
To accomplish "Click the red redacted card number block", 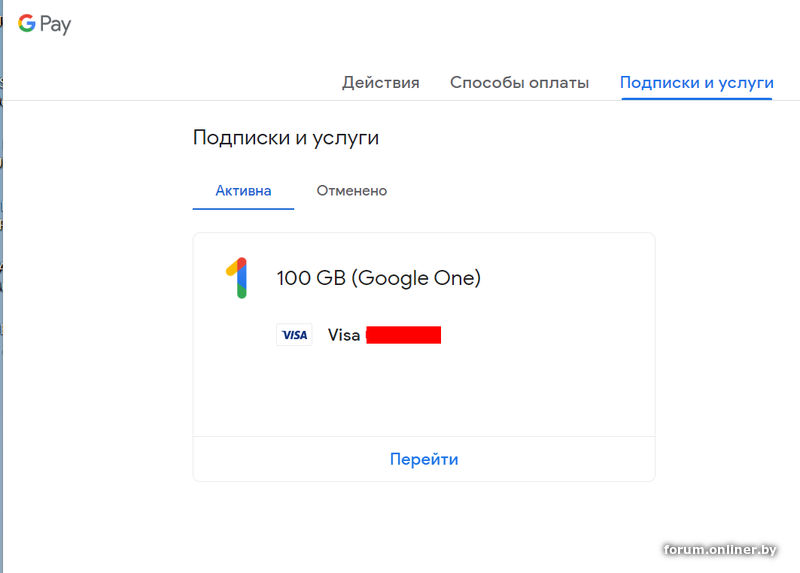I will coord(404,335).
